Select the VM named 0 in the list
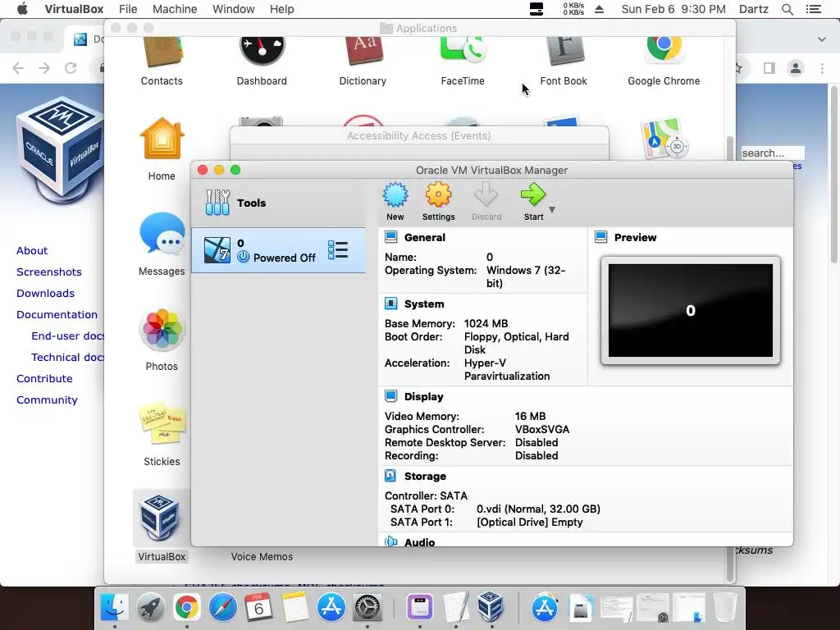The height and width of the screenshot is (630, 840). coord(279,250)
